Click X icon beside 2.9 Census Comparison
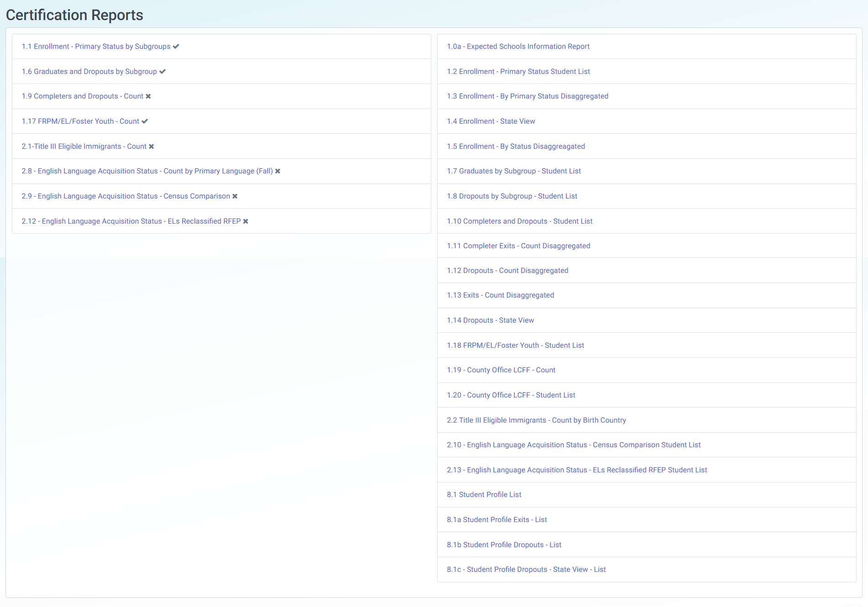Image resolution: width=868 pixels, height=607 pixels. pos(235,196)
